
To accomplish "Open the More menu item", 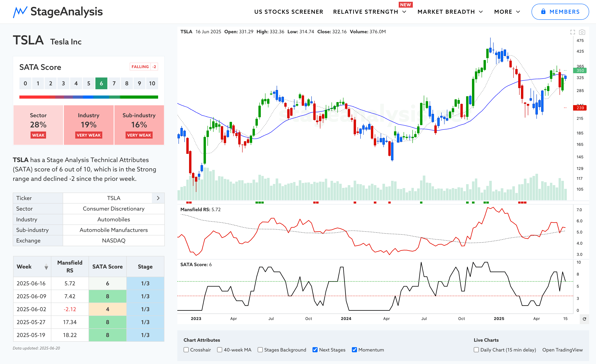I will click(503, 12).
